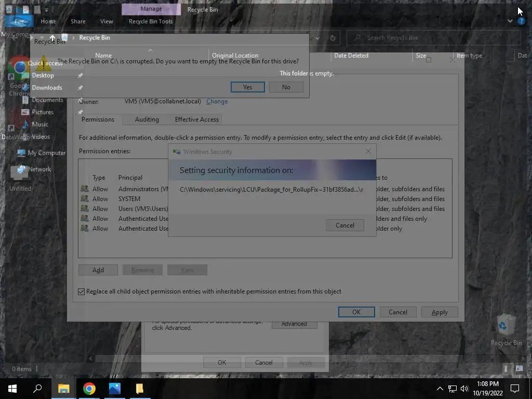Launch Google Chrome from the taskbar
The width and height of the screenshot is (532, 399).
pos(89,389)
